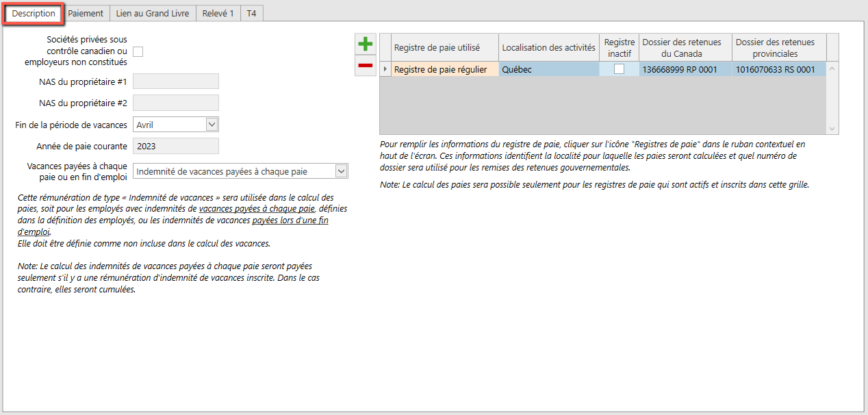
Task: Switch to the Relevé 1 tab
Action: [x=218, y=13]
